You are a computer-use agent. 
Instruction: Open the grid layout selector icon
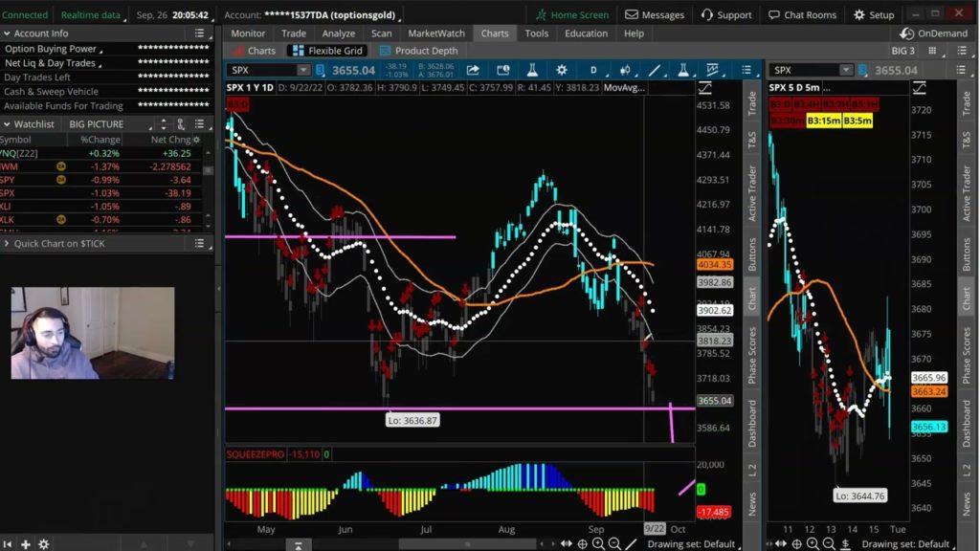coord(932,51)
